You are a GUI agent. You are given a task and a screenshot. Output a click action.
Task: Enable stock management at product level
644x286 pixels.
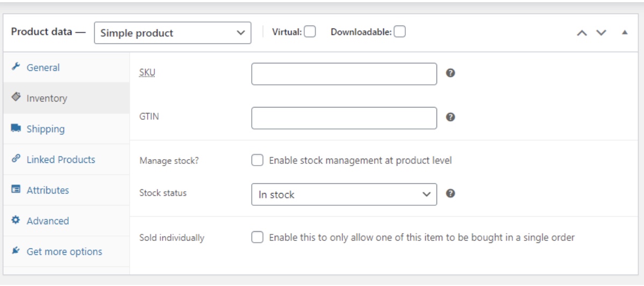point(258,160)
